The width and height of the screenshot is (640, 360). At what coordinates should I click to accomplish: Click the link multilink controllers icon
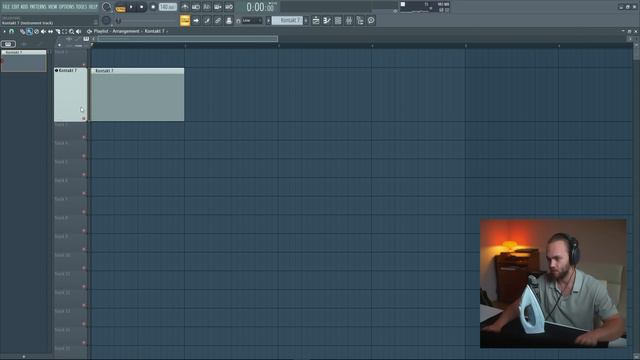[x=218, y=20]
